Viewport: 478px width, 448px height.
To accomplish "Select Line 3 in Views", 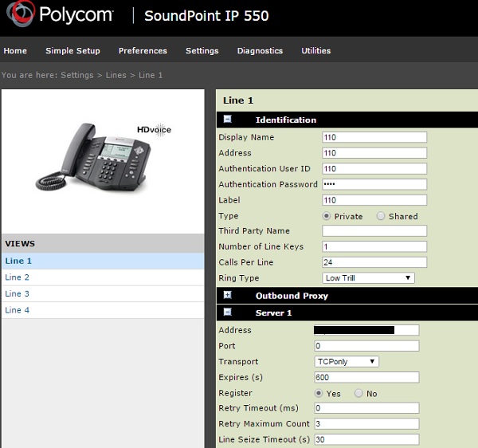I will tap(103, 293).
